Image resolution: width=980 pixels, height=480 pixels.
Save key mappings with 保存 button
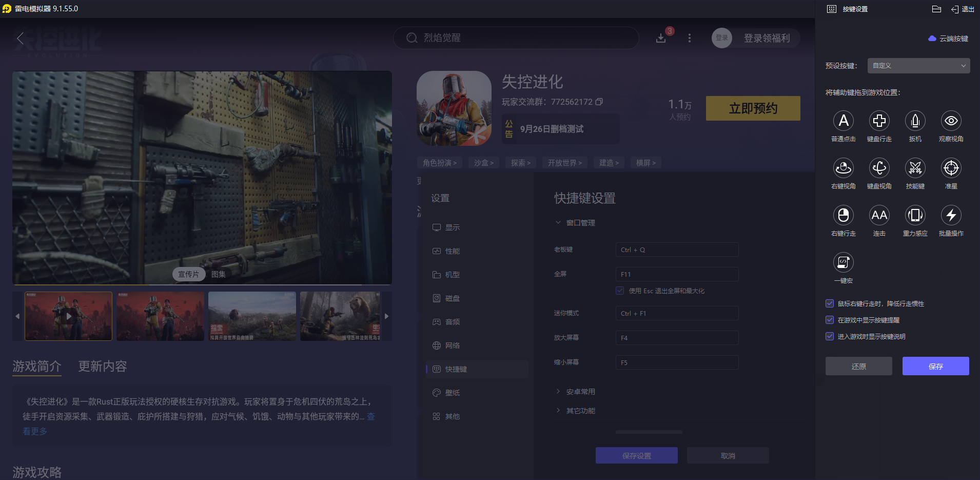point(935,366)
